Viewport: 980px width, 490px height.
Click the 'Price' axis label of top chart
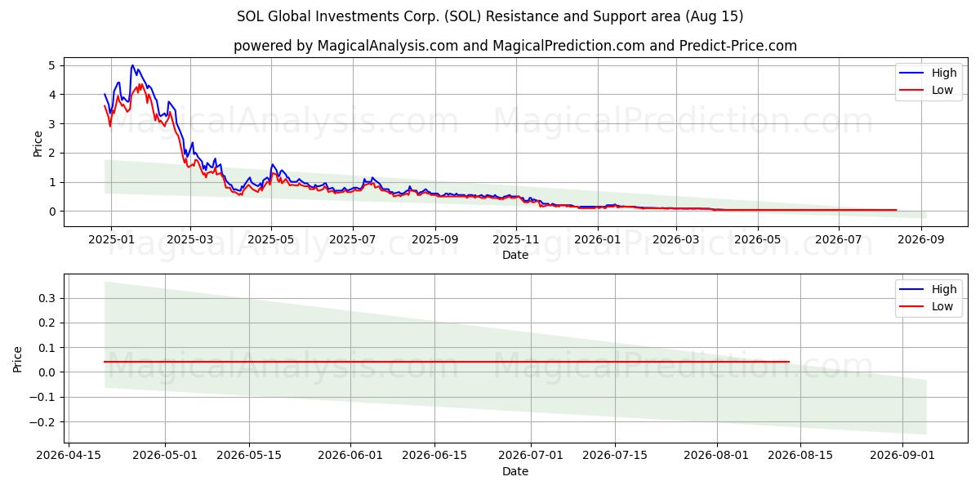(x=38, y=141)
